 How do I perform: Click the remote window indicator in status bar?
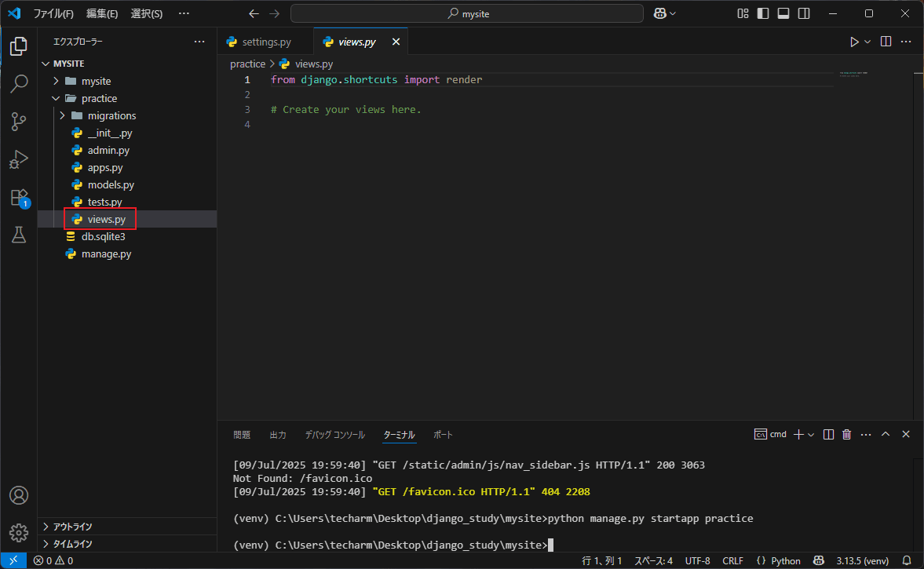coord(13,560)
